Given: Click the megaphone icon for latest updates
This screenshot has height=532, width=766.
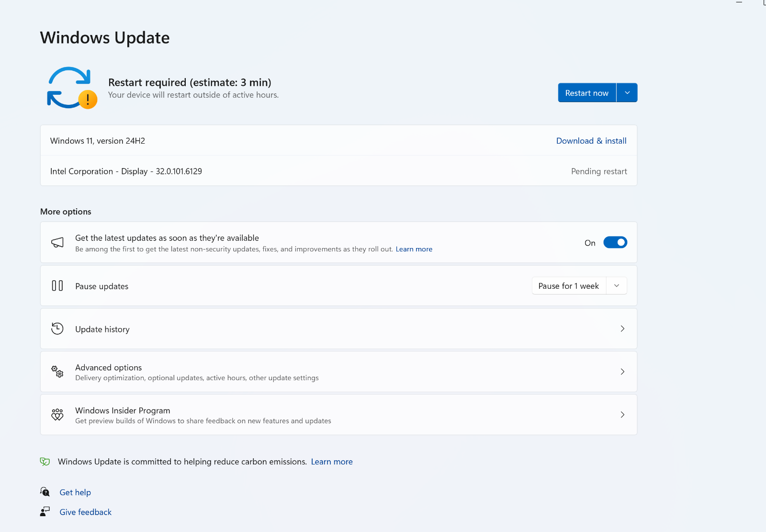Looking at the screenshot, I should pos(57,242).
